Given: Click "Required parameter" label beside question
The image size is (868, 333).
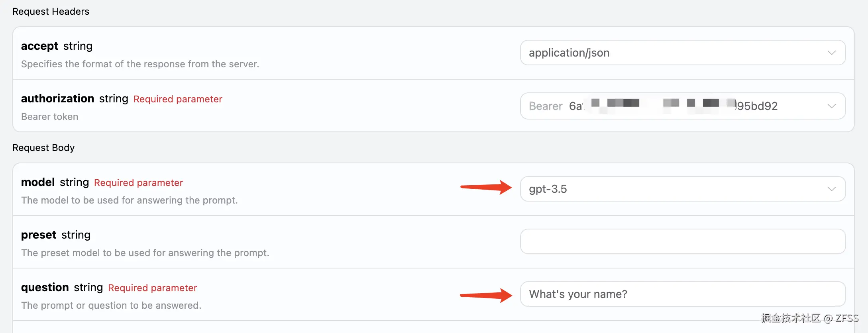Looking at the screenshot, I should [x=152, y=288].
